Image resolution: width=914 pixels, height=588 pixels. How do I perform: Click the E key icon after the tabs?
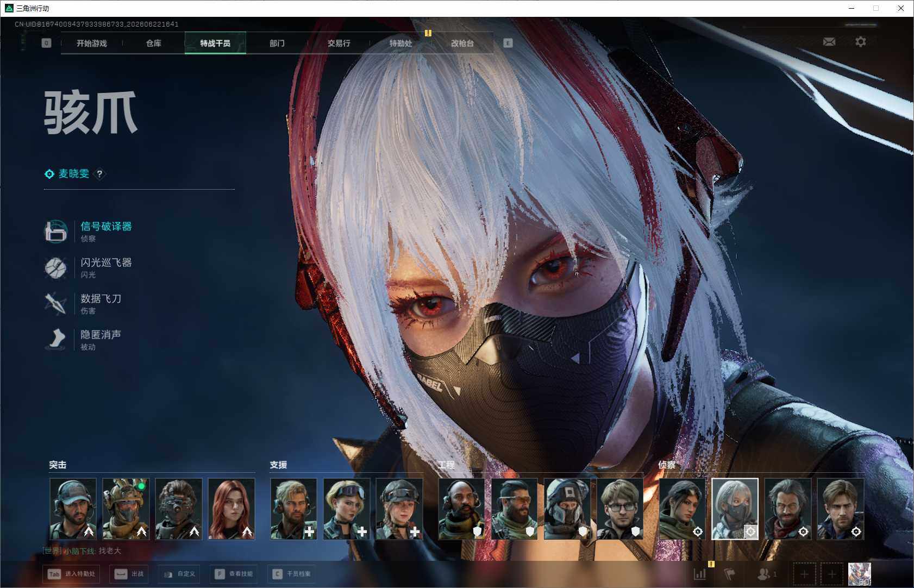(x=508, y=43)
